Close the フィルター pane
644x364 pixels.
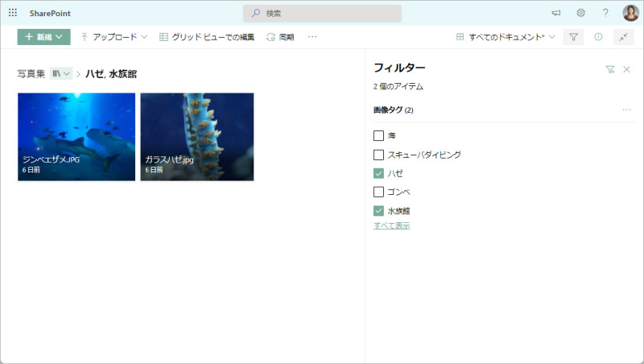pyautogui.click(x=627, y=69)
